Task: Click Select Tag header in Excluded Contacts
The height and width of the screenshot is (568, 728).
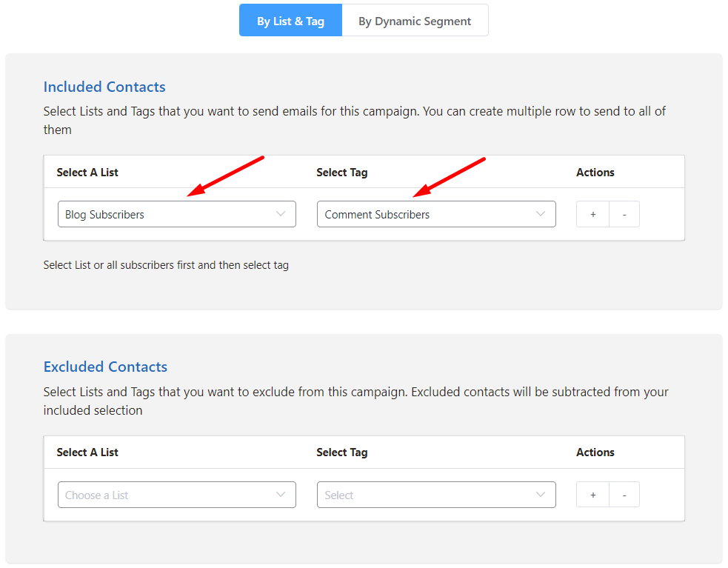Action: pos(341,452)
